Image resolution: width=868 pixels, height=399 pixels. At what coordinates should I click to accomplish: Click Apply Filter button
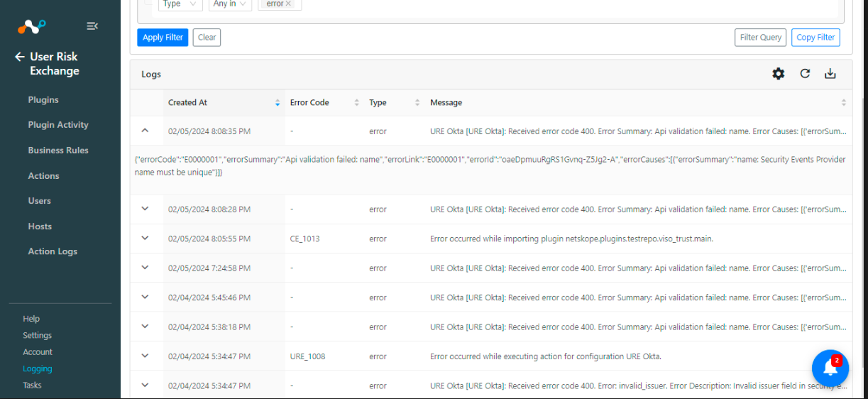[x=163, y=38]
